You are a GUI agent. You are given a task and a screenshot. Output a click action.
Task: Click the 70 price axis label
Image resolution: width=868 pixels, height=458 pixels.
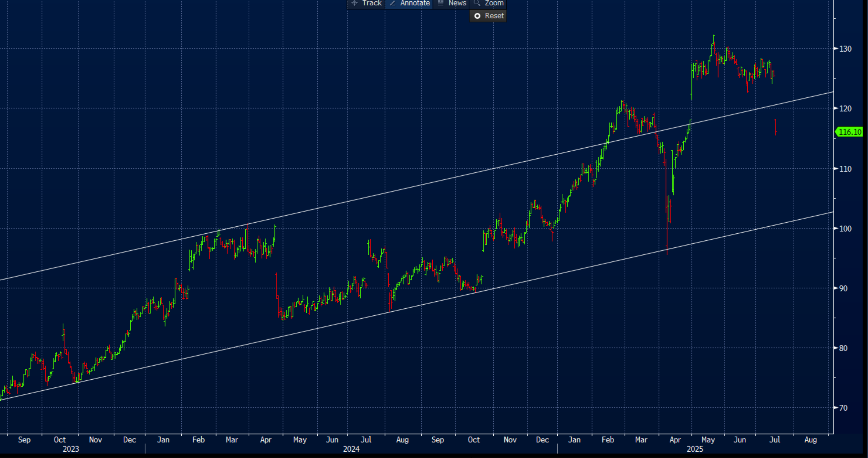tap(844, 408)
